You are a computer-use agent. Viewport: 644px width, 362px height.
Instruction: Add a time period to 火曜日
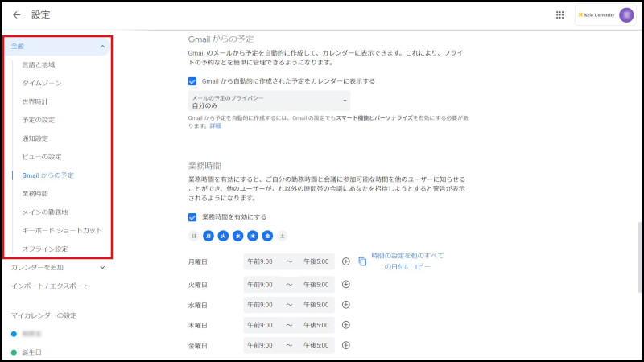coord(346,284)
